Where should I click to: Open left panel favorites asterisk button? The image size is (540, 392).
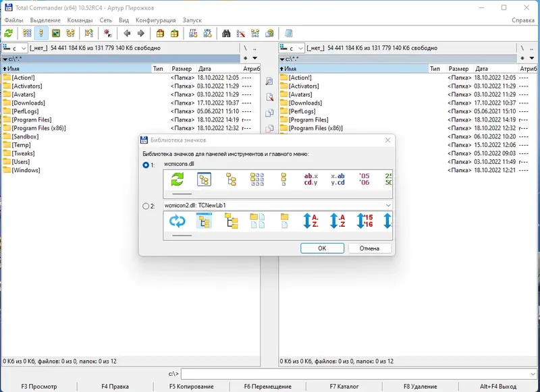[245, 58]
